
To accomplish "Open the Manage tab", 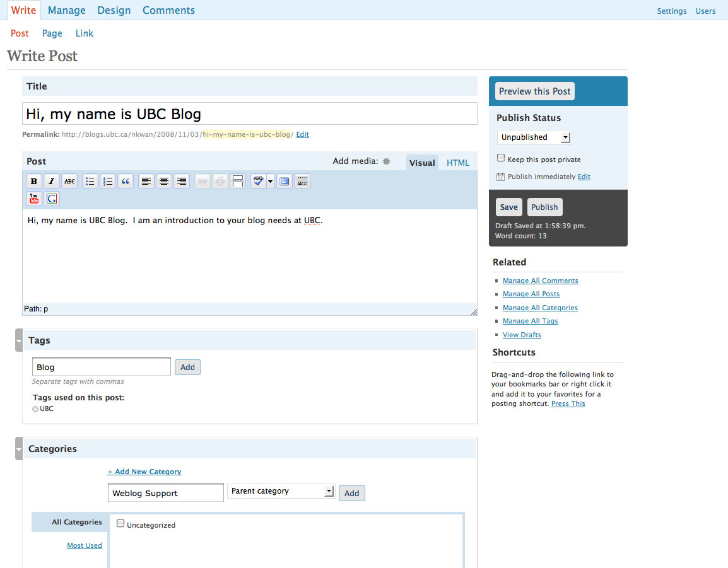I will click(67, 10).
